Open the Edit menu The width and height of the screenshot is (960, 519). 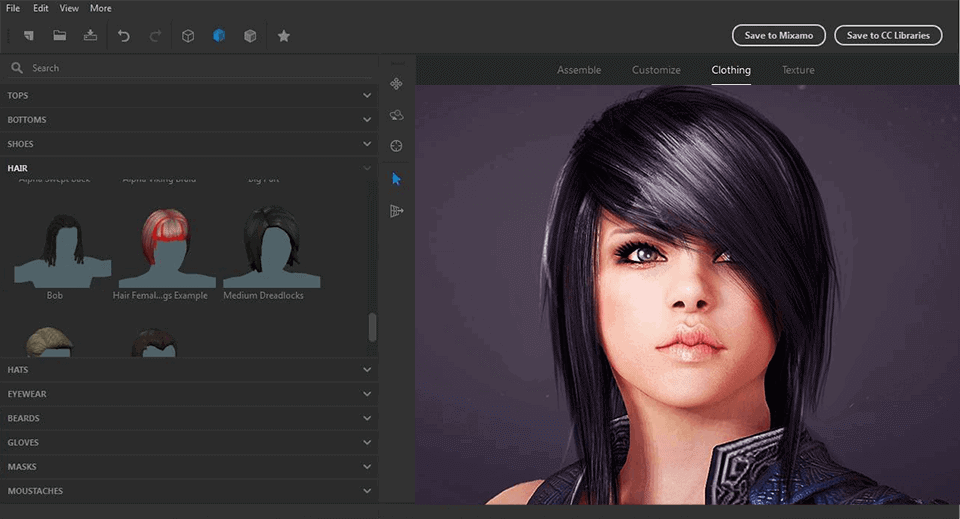40,8
